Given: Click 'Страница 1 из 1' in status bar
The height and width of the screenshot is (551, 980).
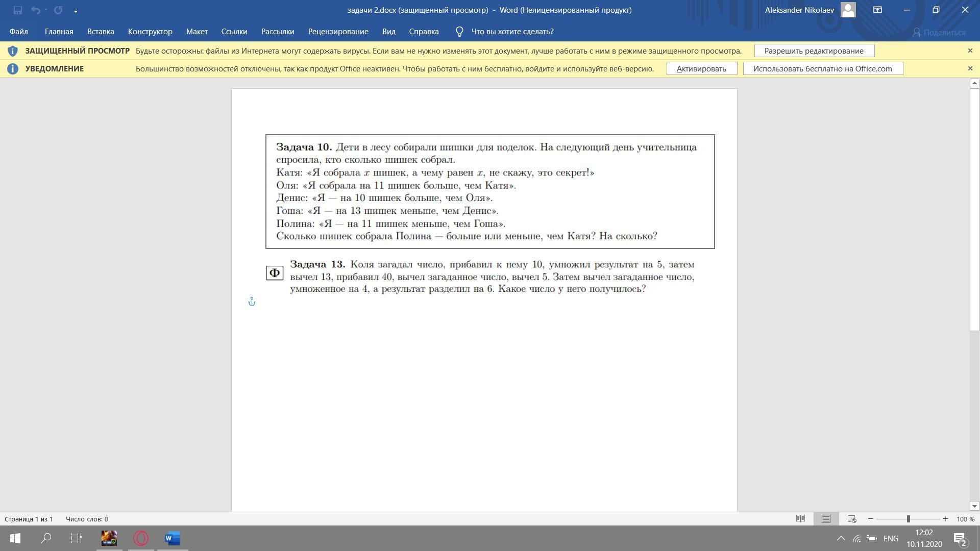Looking at the screenshot, I should point(29,519).
